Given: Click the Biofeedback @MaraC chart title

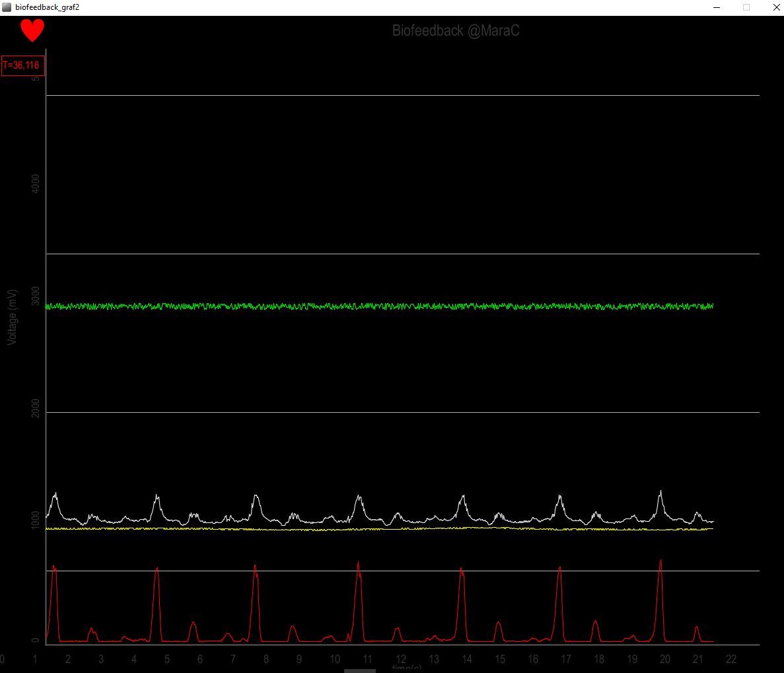Looking at the screenshot, I should 456,31.
